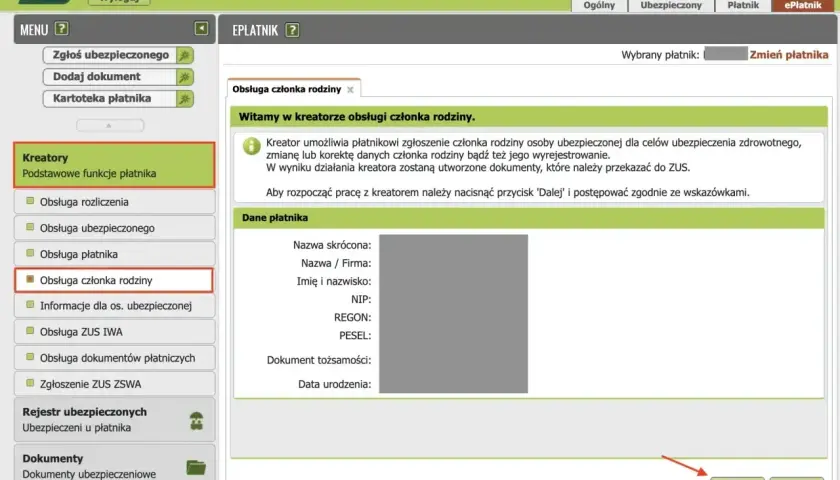
Task: Click the Witamy w kreatorze heading
Action: click(357, 117)
